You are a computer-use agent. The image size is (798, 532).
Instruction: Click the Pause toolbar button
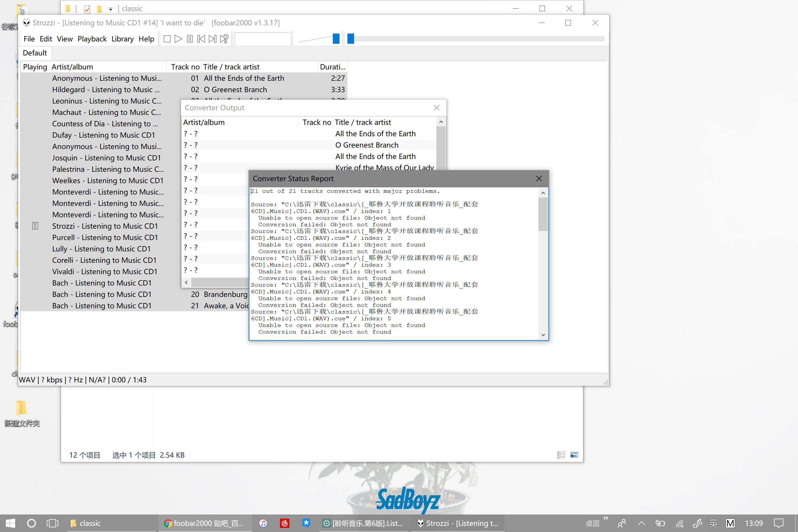[190, 39]
